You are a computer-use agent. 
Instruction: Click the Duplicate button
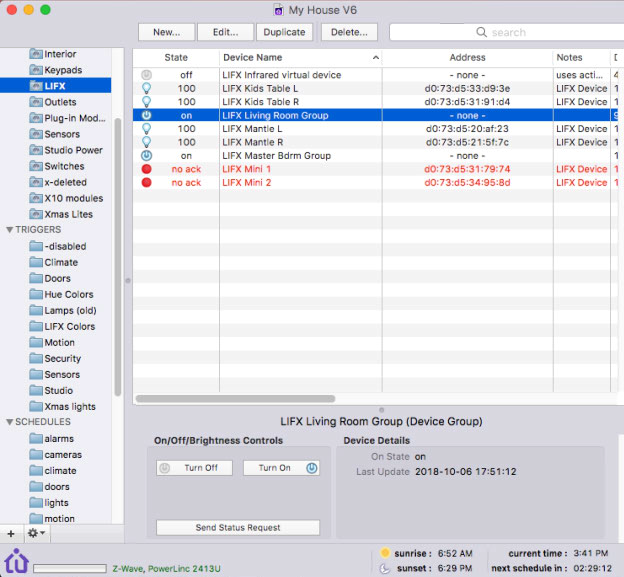pos(284,32)
